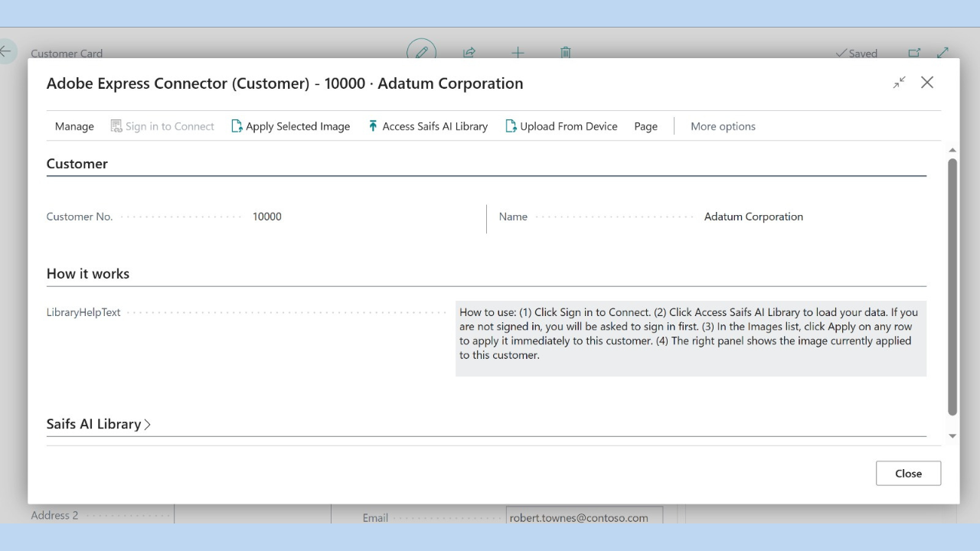Choose Access Saifs AI Library action
The image size is (980, 551).
point(428,126)
